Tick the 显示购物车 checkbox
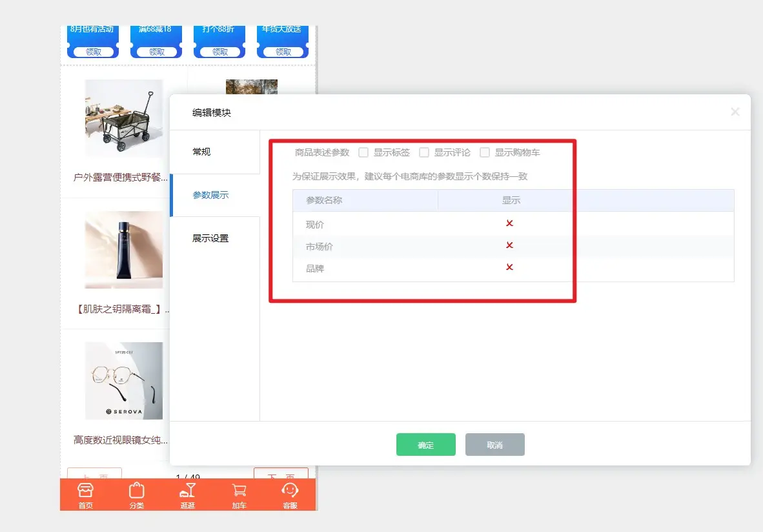 (485, 153)
